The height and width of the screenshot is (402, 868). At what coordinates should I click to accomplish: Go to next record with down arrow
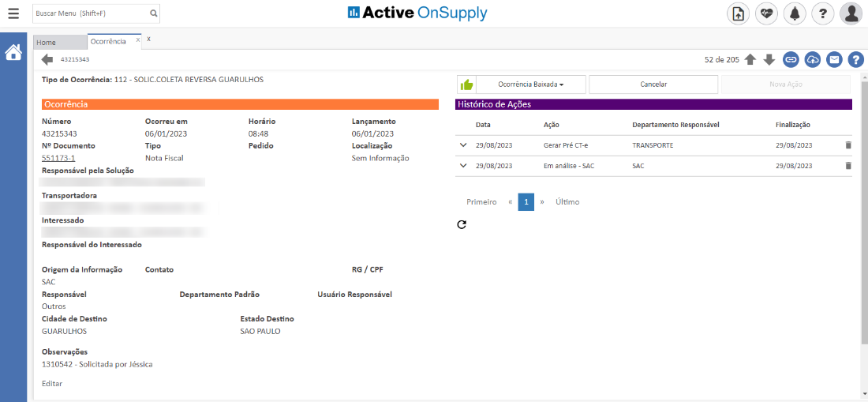pyautogui.click(x=769, y=59)
